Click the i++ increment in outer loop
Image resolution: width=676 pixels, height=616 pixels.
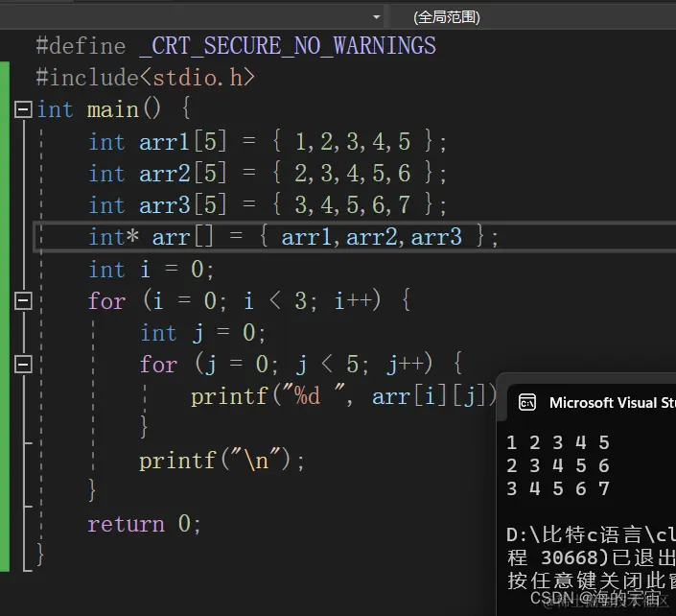[353, 300]
